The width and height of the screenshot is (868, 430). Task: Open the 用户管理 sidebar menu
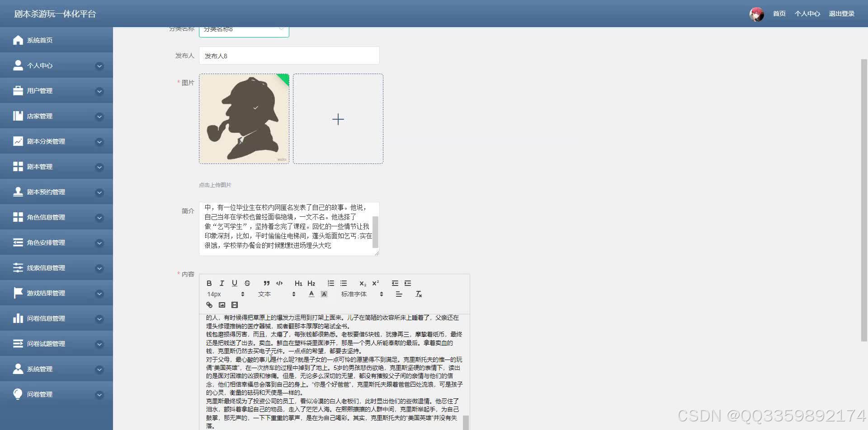pyautogui.click(x=57, y=90)
